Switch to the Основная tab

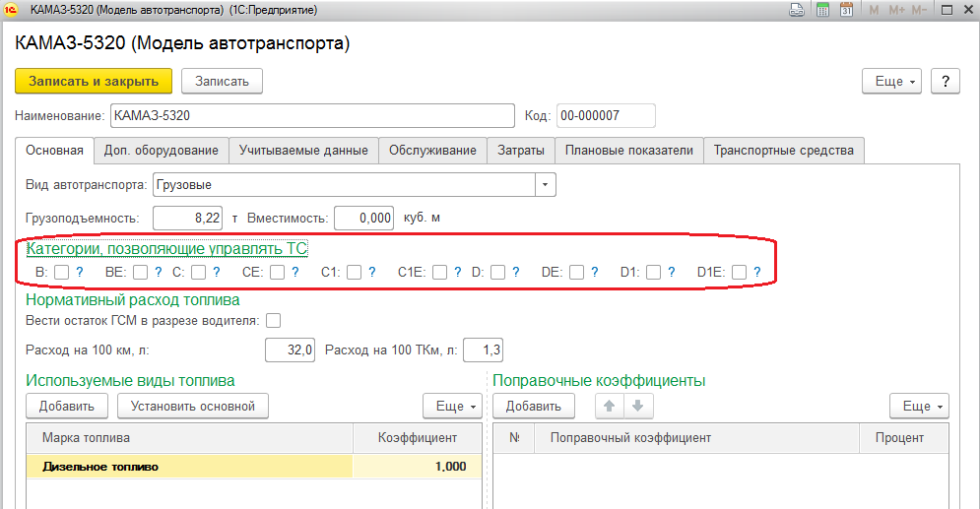(x=54, y=151)
